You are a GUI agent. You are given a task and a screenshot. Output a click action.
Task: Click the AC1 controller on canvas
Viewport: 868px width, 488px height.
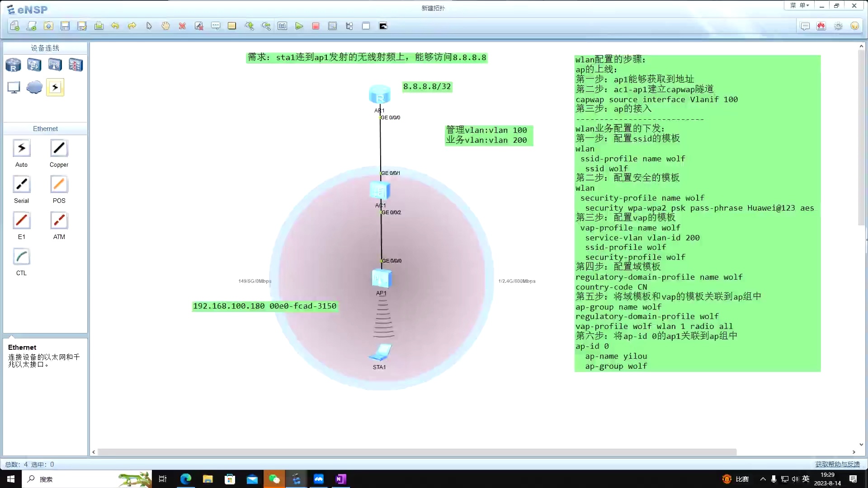tap(380, 191)
